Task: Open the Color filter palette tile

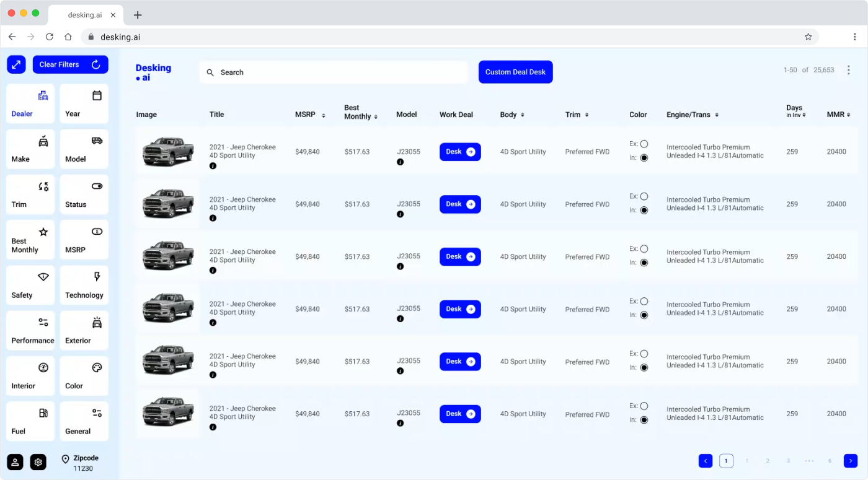Action: pyautogui.click(x=84, y=376)
